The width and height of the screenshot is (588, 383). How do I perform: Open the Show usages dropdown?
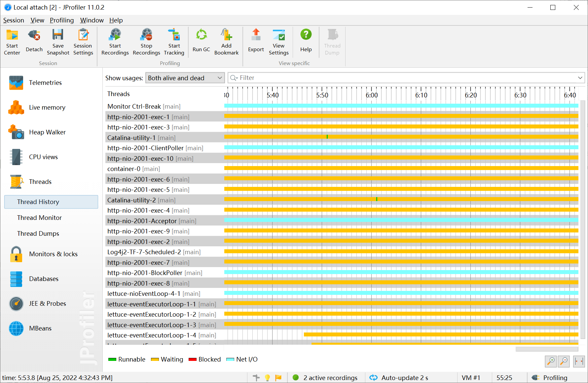pyautogui.click(x=185, y=78)
